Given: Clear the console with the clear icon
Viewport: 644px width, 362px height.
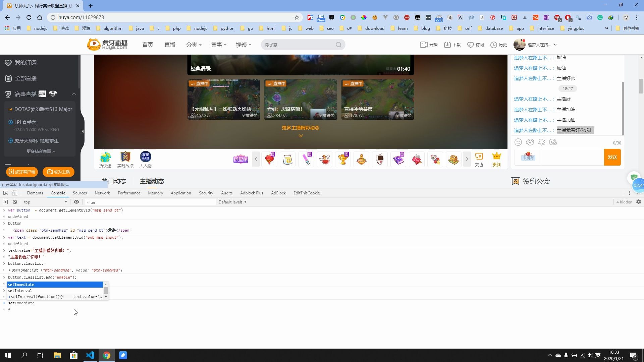Looking at the screenshot, I should tap(15, 202).
